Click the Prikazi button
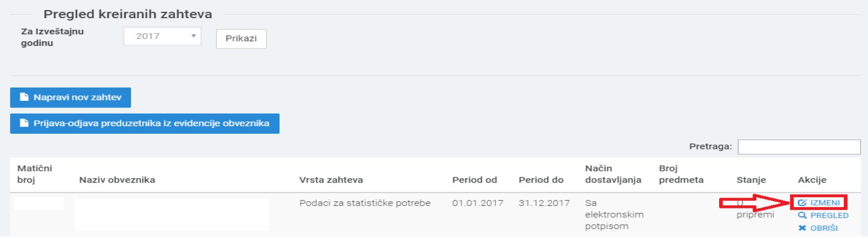Viewport: 868px width, 239px height. [241, 39]
